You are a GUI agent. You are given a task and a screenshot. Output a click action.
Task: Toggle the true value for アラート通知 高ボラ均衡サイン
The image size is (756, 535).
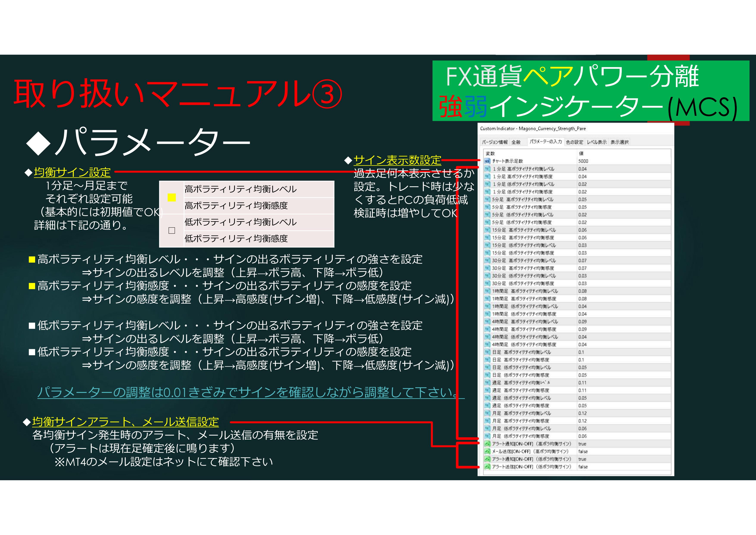tap(582, 444)
